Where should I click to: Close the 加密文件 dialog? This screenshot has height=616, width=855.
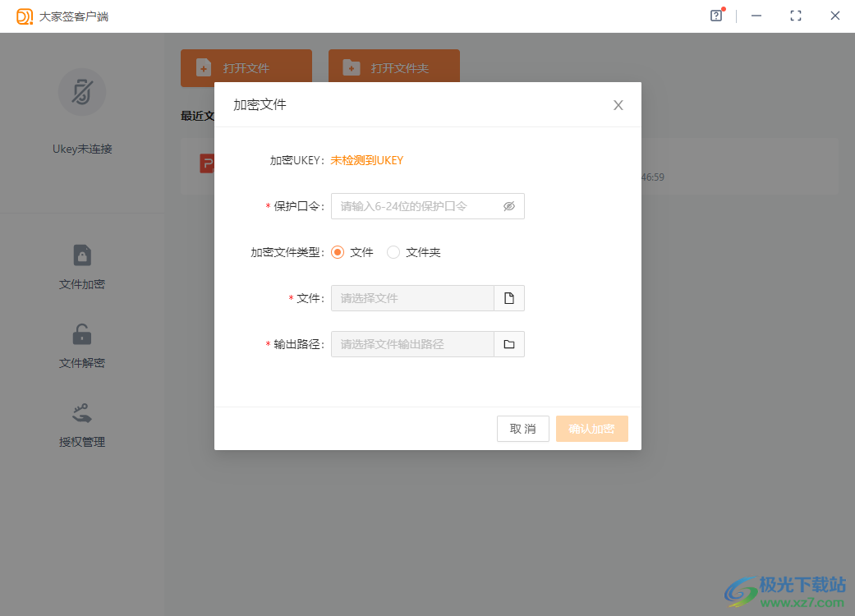[618, 104]
